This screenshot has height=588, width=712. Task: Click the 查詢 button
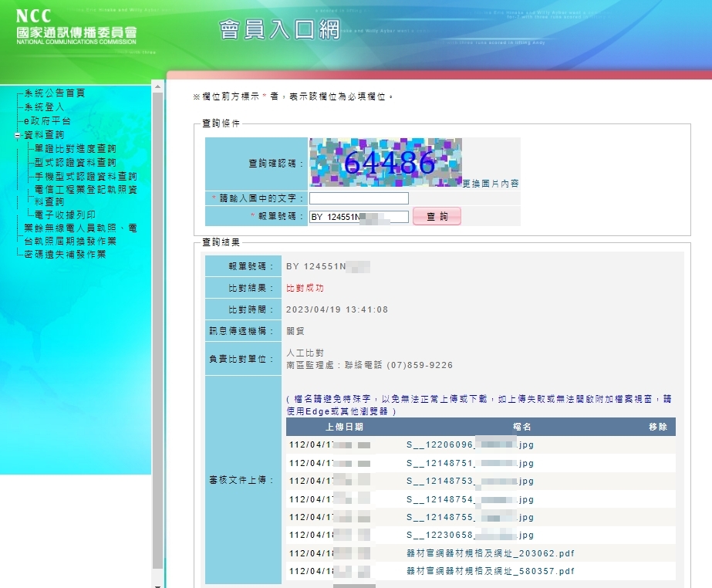click(437, 216)
